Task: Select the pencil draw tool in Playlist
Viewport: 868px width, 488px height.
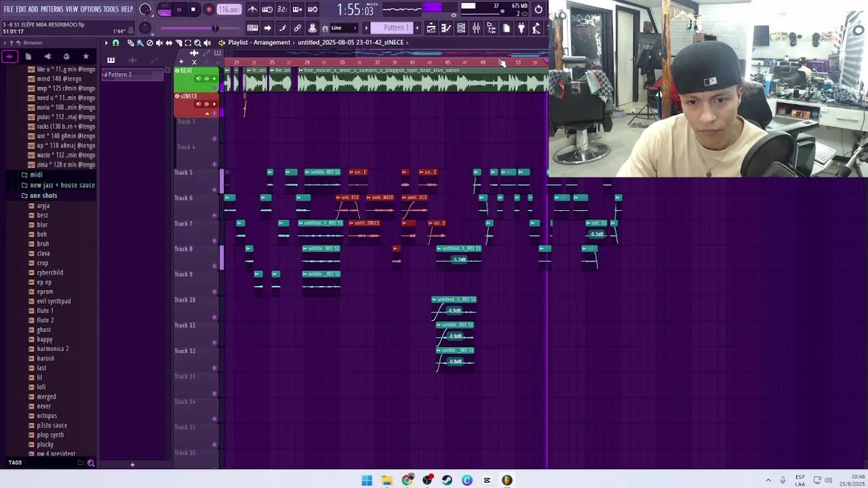Action: coord(130,43)
